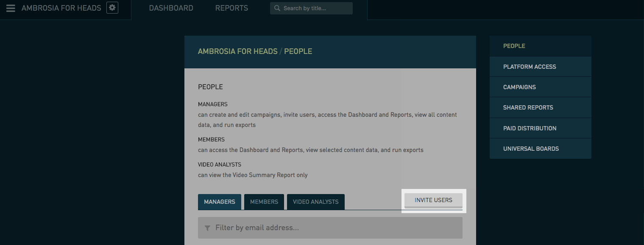The width and height of the screenshot is (644, 245).
Task: Switch to the Members tab
Action: [264, 202]
